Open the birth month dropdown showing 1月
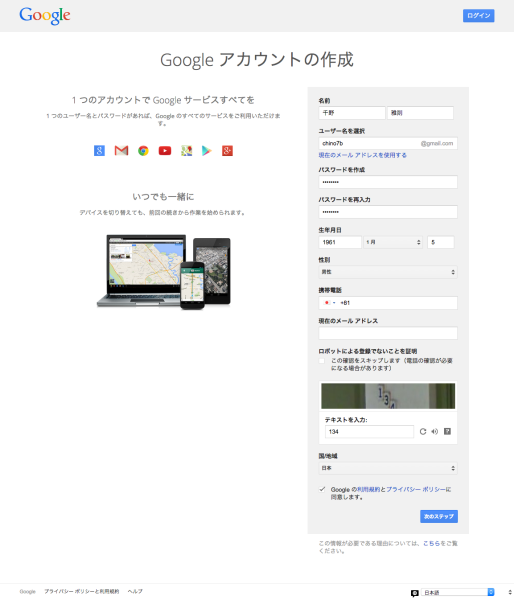This screenshot has width=514, height=600. 393,242
